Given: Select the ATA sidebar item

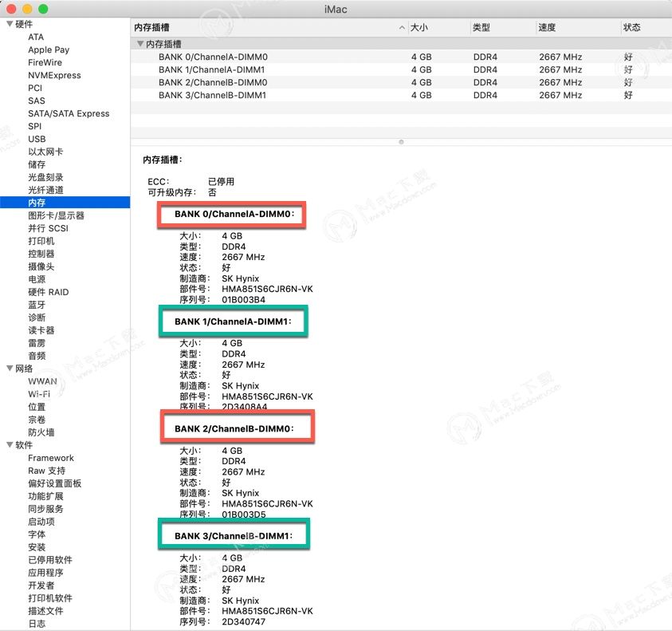Looking at the screenshot, I should point(36,37).
